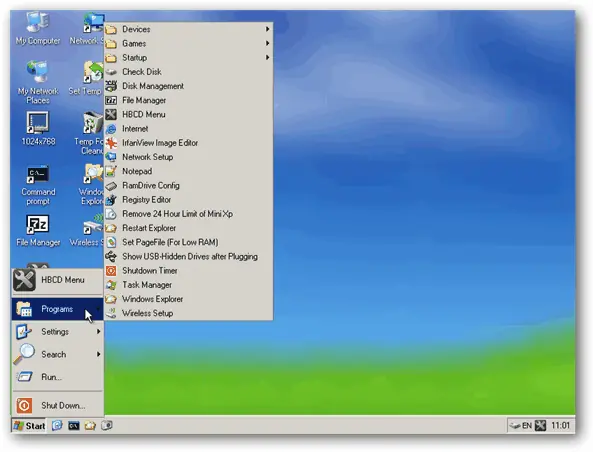Click the EN language indicator in tray
The width and height of the screenshot is (593, 452).
(527, 426)
